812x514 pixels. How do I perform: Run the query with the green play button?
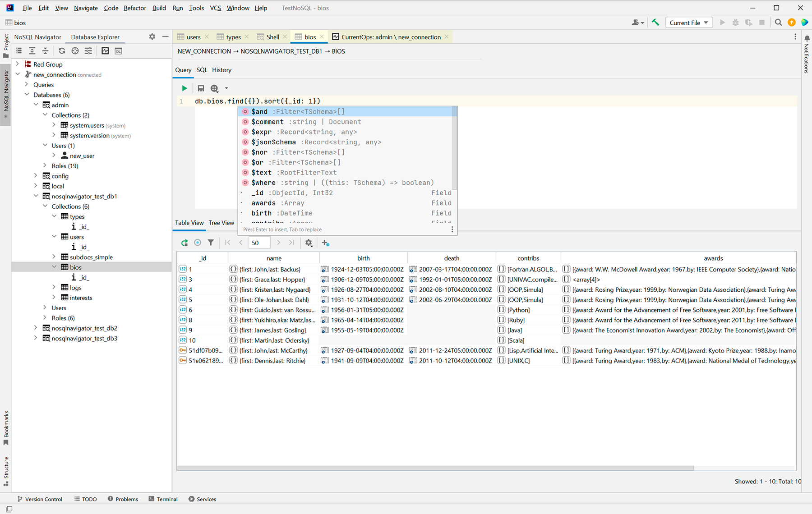pos(185,88)
